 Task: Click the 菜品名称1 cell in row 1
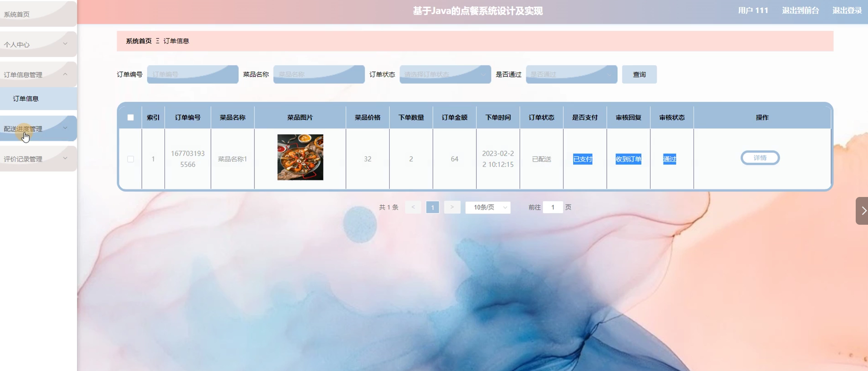233,159
